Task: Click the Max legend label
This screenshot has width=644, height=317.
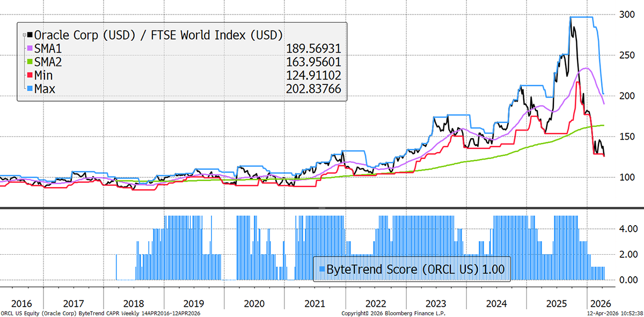Action: [45, 88]
